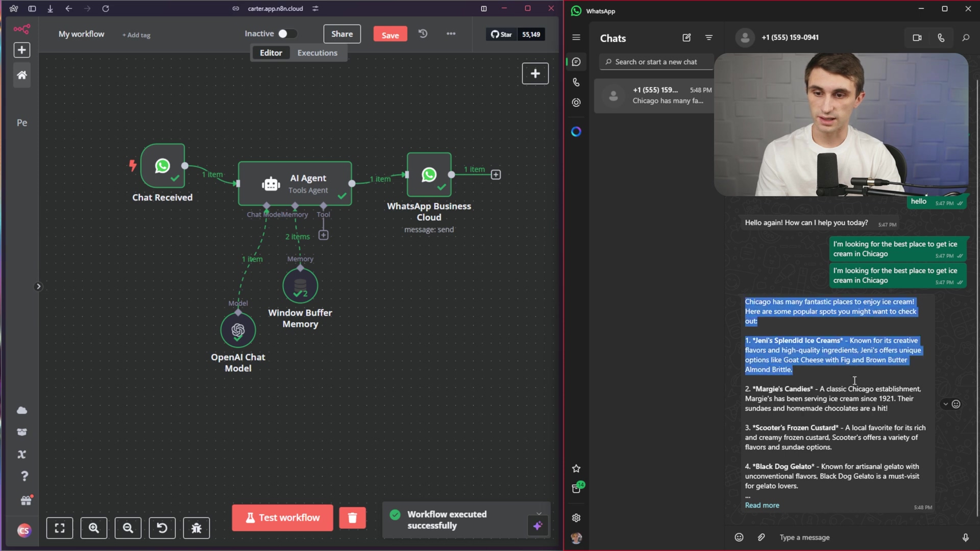Click the My workflow title
Screen dimensions: 980x551
pos(81,34)
